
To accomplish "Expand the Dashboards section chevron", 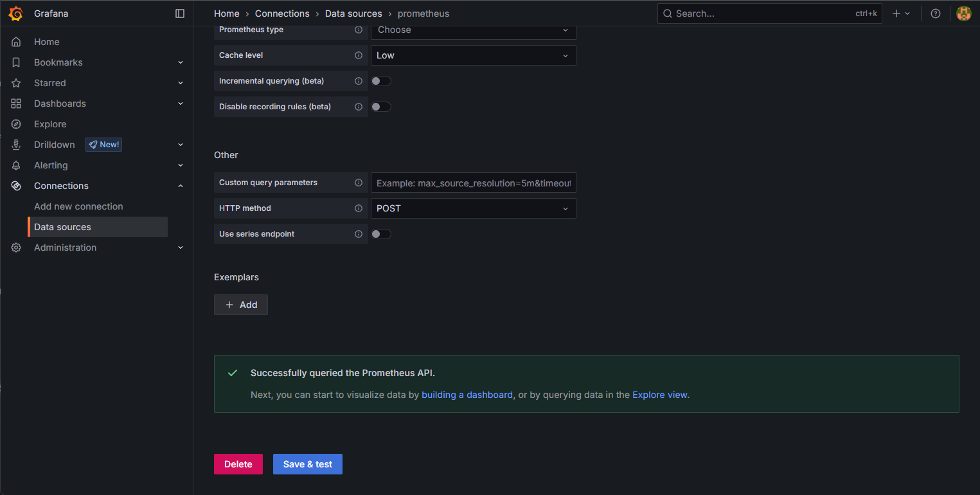I will [x=181, y=104].
